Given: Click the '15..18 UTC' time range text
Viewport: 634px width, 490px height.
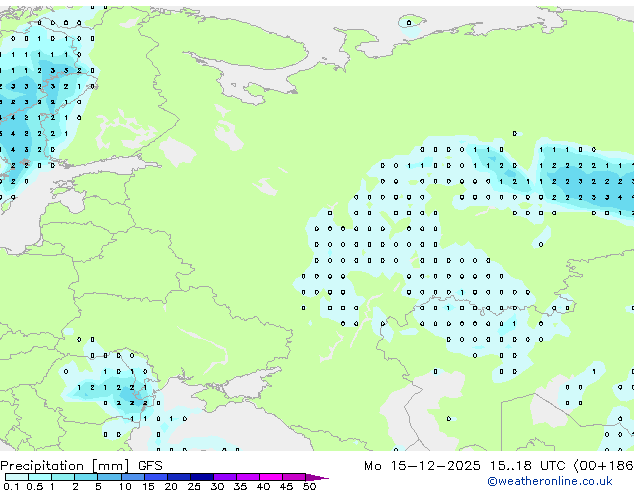Looking at the screenshot, I should pos(527,466).
